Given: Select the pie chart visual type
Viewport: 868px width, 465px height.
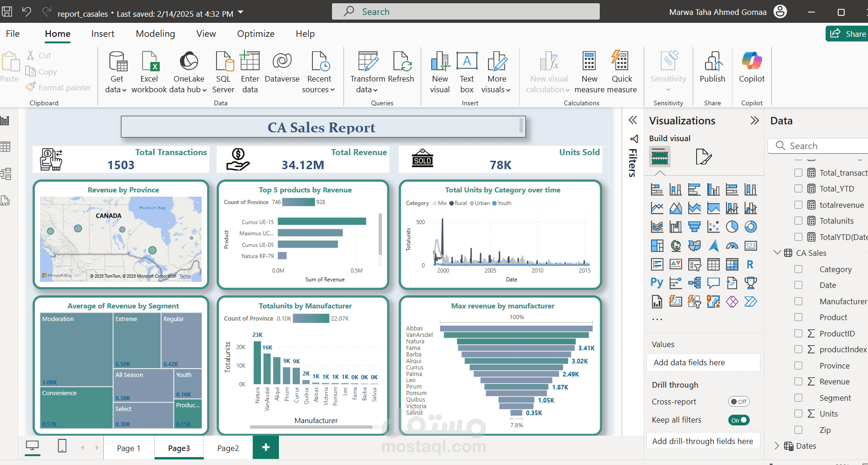Looking at the screenshot, I should coord(732,227).
